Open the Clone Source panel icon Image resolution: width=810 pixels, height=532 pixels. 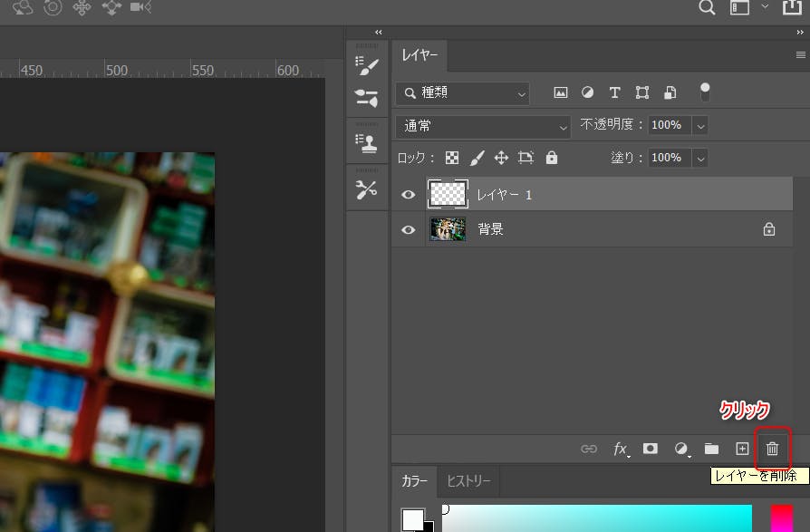pyautogui.click(x=367, y=142)
